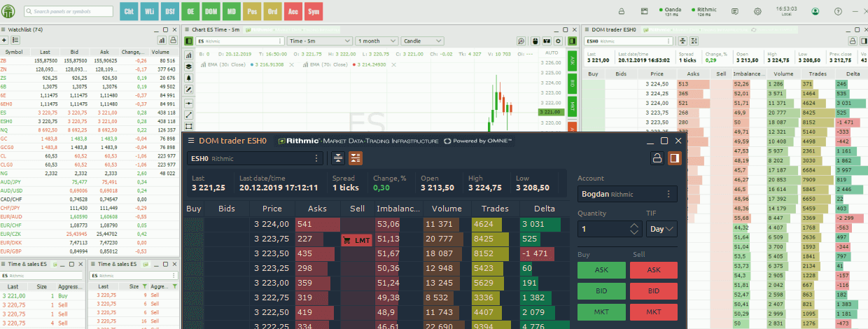868x329 pixels.
Task: Click Imbalance column header in dark DOM trader
Action: click(x=398, y=209)
